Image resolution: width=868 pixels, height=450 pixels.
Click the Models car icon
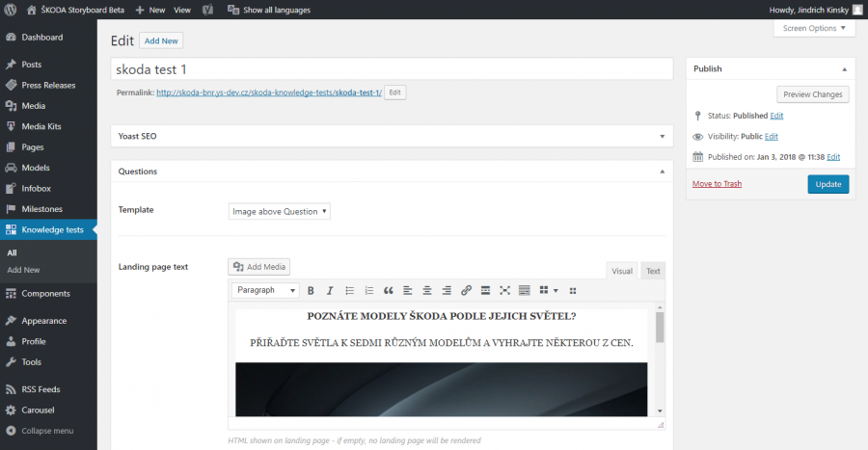point(11,168)
